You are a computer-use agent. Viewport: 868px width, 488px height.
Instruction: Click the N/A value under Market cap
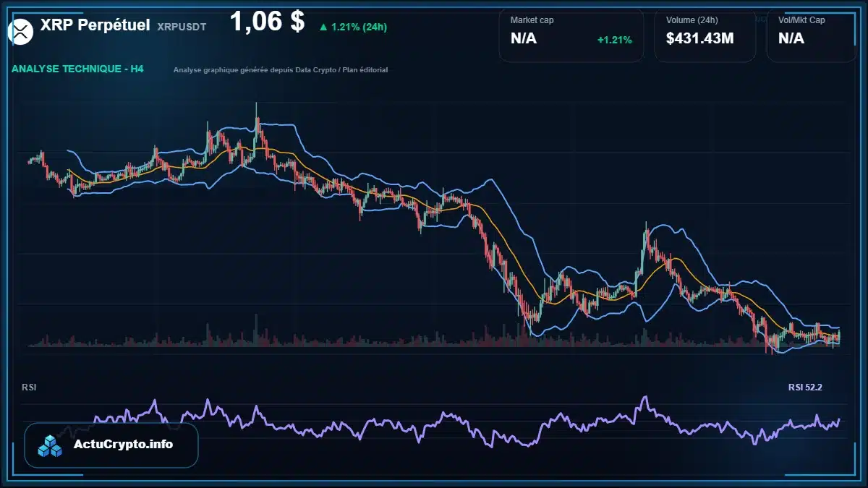pos(524,38)
